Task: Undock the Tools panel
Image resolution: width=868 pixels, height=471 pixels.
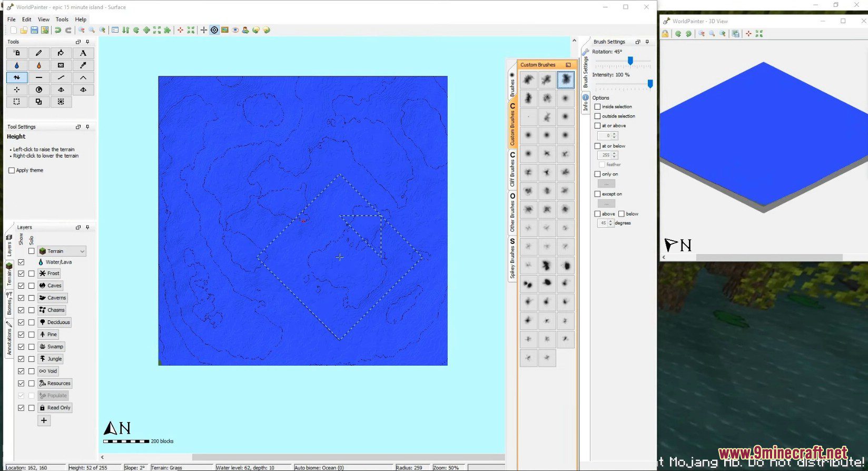Action: click(x=78, y=42)
